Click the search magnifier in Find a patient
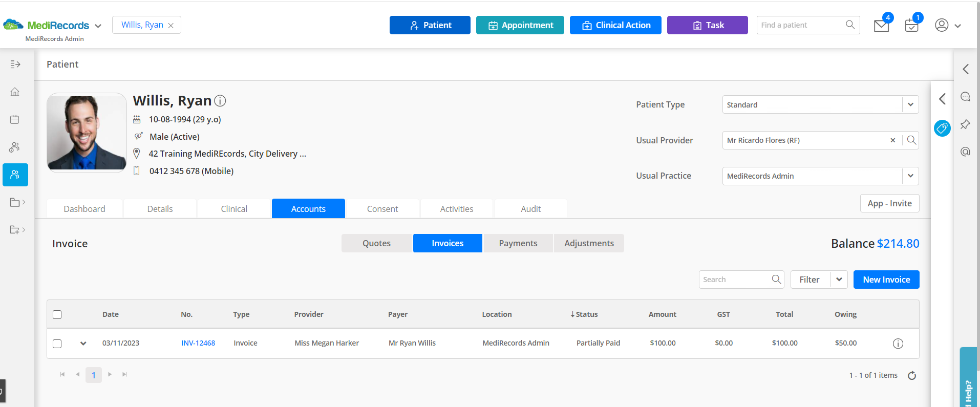Image resolution: width=980 pixels, height=407 pixels. pos(850,25)
